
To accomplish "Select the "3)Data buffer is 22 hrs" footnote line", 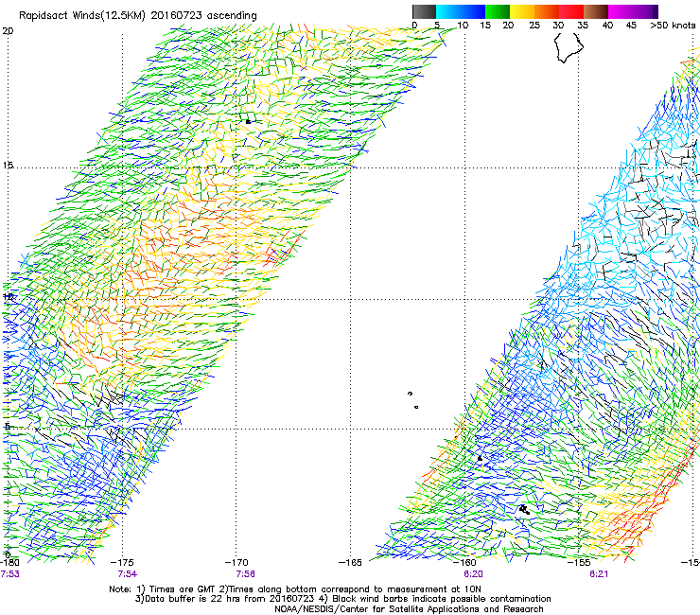I will [342, 599].
